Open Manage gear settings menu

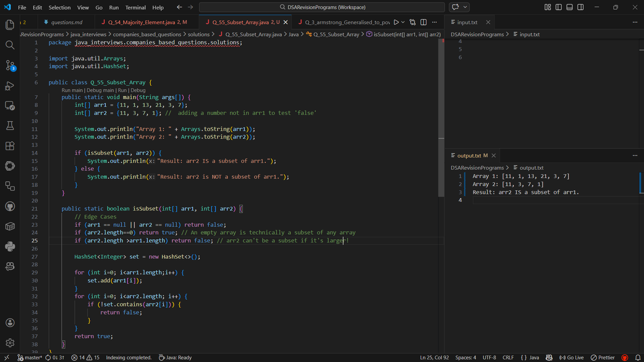(x=10, y=343)
